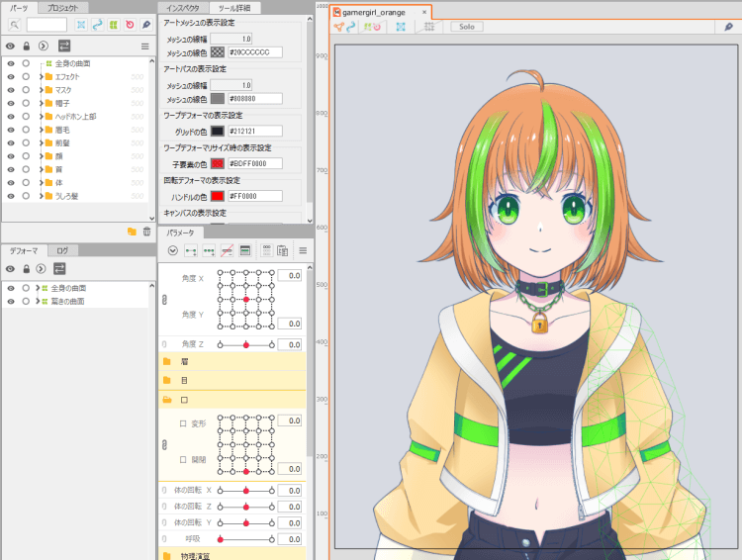
Task: Expand the 眉毛 folder
Action: coord(42,130)
